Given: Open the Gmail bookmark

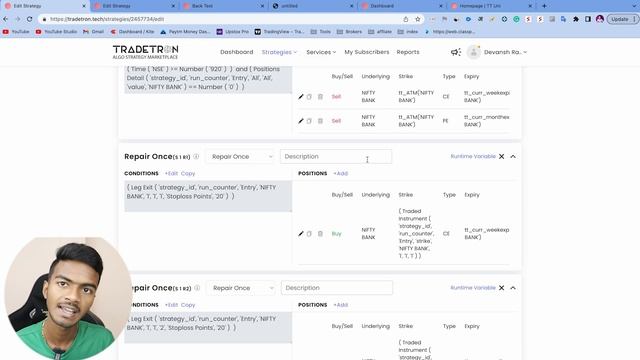Looking at the screenshot, I should [x=93, y=31].
